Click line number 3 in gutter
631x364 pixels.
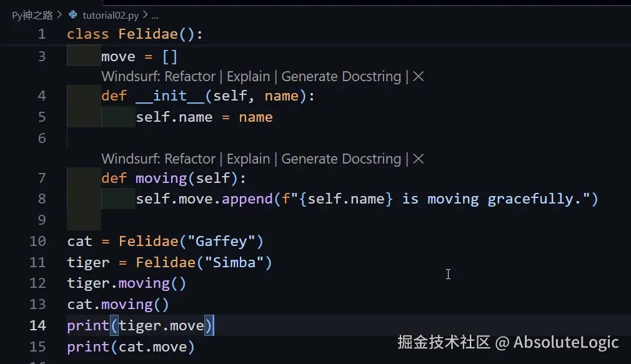42,57
